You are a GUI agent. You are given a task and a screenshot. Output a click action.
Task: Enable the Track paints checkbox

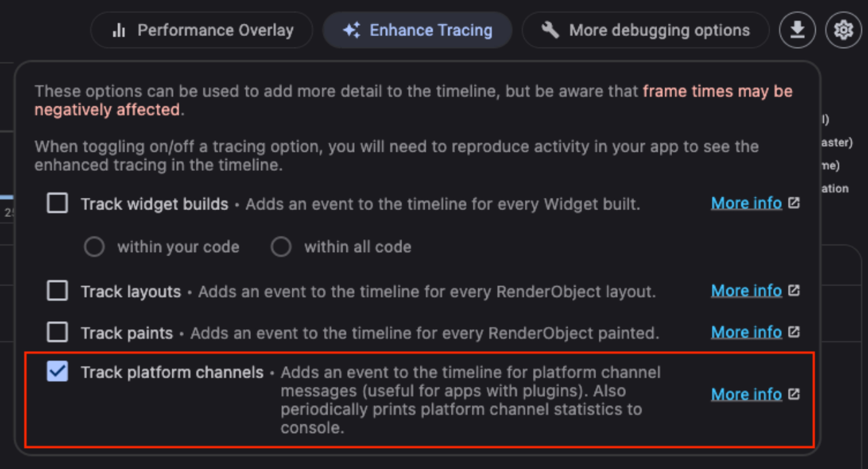(57, 332)
